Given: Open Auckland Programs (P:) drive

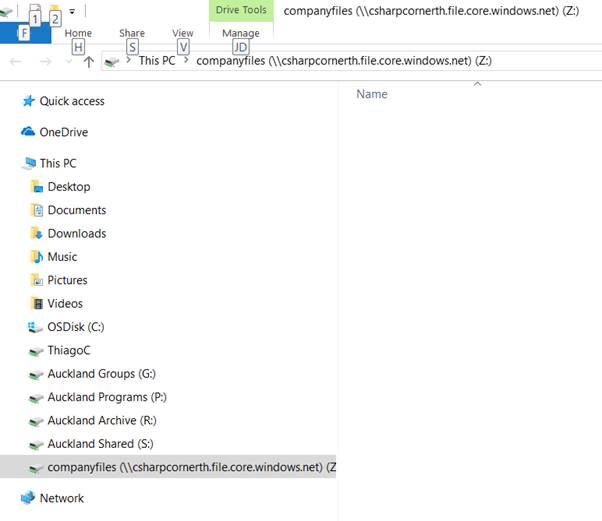Looking at the screenshot, I should (107, 397).
